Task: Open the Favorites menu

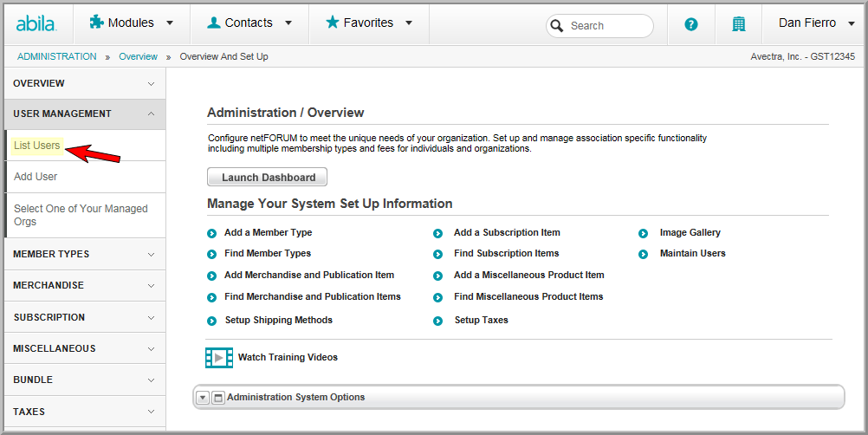Action: 369,23
